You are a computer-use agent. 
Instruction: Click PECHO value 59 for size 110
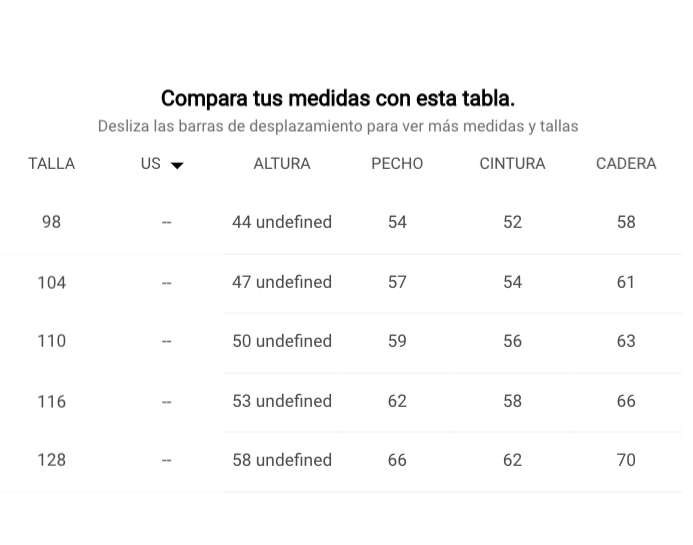coord(397,341)
